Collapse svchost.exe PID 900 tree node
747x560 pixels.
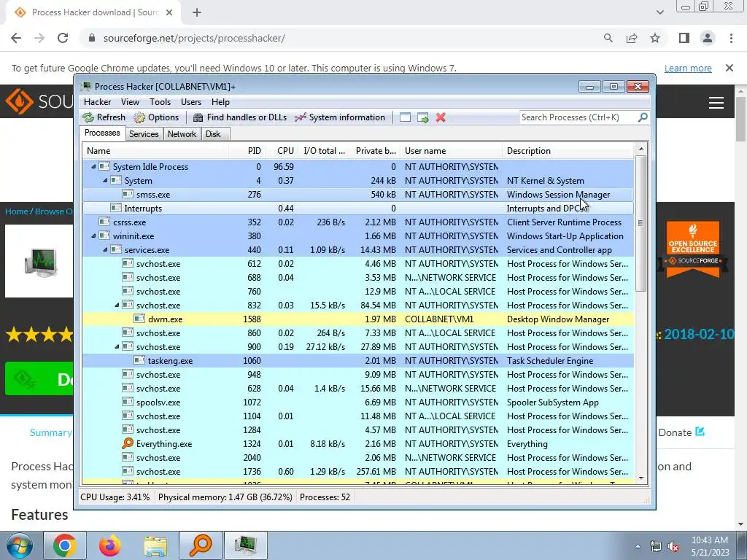click(117, 346)
